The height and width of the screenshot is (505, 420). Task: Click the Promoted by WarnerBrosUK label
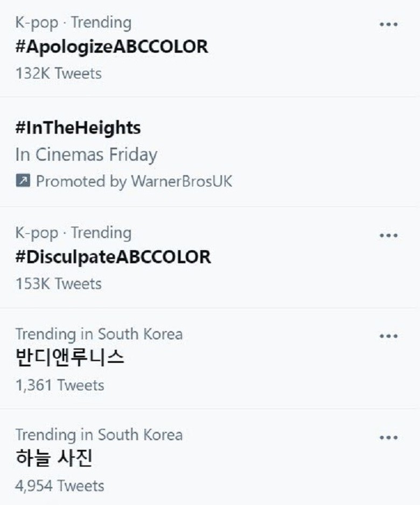point(134,181)
